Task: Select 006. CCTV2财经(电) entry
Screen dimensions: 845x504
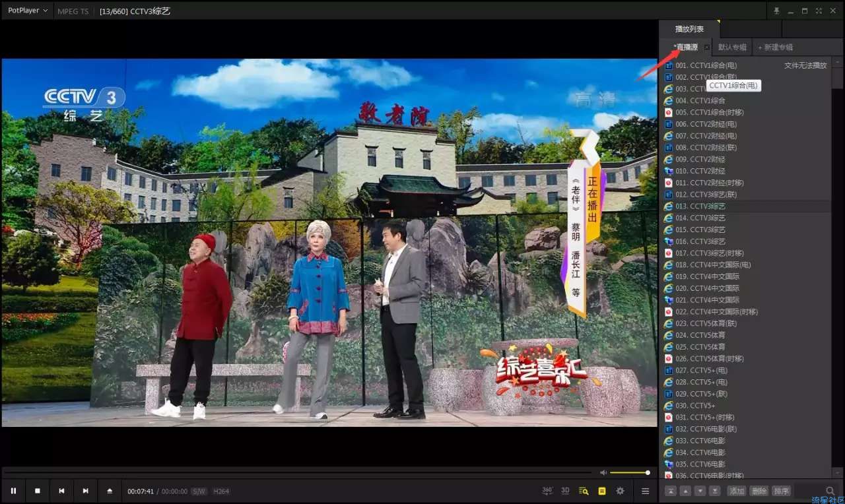Action: [746, 124]
